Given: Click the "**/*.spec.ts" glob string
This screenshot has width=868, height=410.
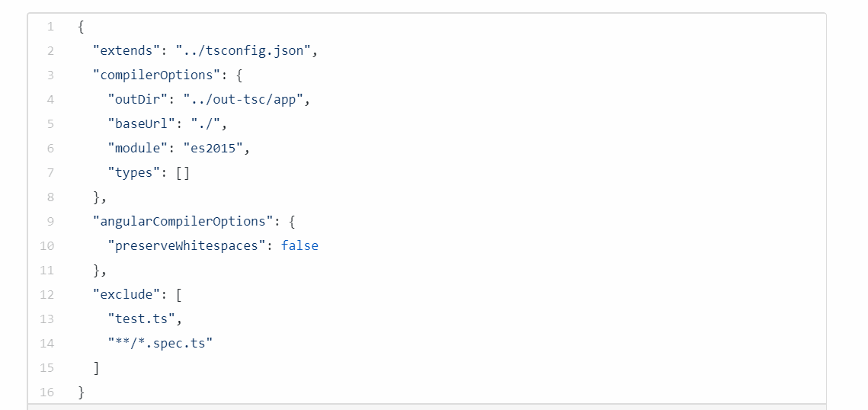Looking at the screenshot, I should (160, 344).
